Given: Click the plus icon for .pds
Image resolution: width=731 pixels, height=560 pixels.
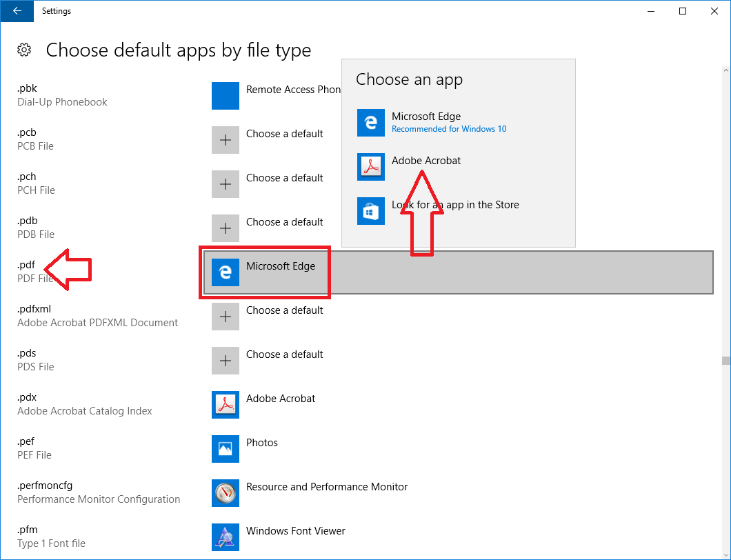Looking at the screenshot, I should tap(226, 361).
